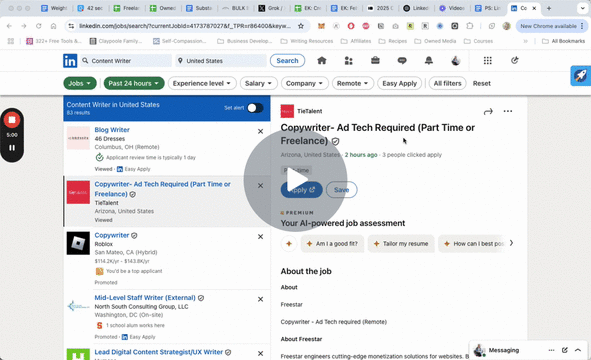
Task: Open profile avatar menu in navbar
Action: click(456, 60)
